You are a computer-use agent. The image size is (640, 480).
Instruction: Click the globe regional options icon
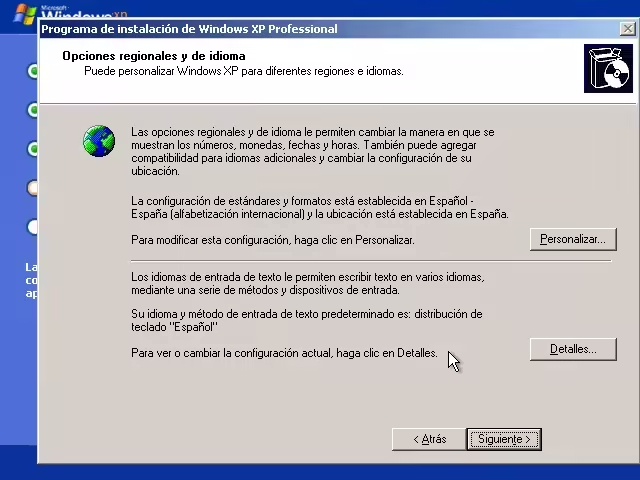coord(99,141)
